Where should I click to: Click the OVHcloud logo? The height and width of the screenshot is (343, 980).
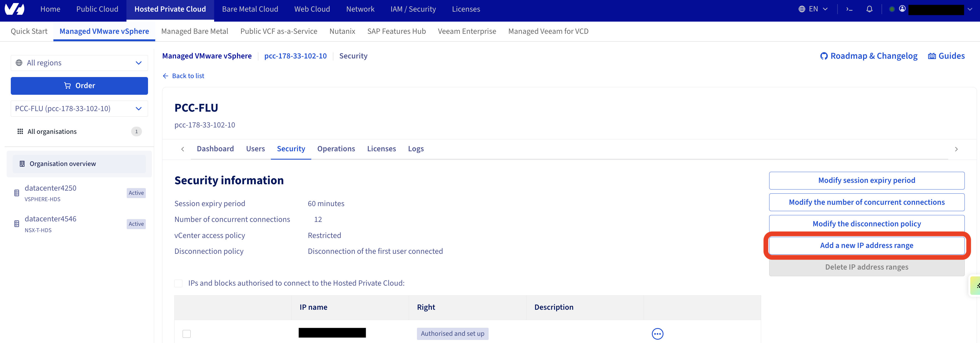14,9
